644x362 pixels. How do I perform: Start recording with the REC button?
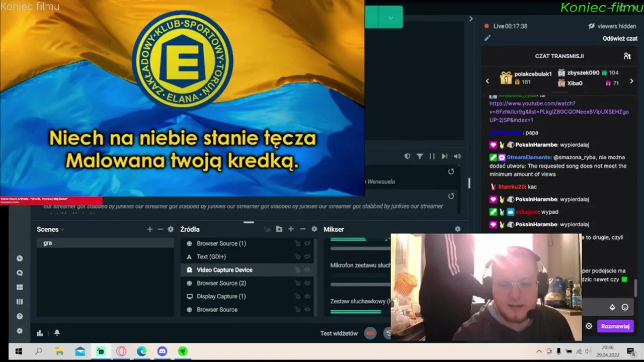[370, 333]
